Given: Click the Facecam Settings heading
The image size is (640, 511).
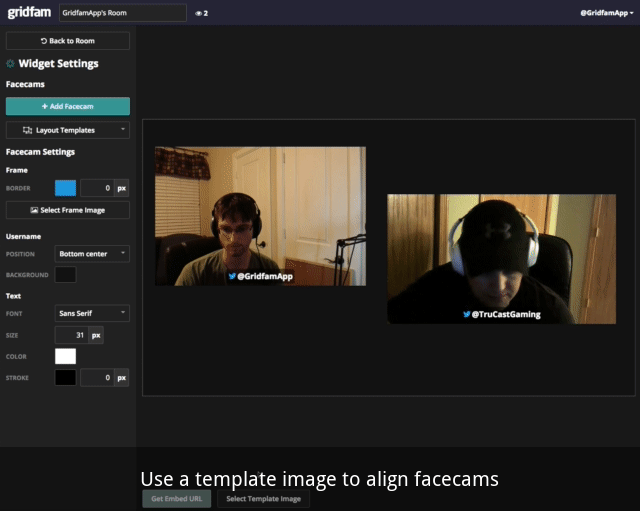Looking at the screenshot, I should [40, 152].
